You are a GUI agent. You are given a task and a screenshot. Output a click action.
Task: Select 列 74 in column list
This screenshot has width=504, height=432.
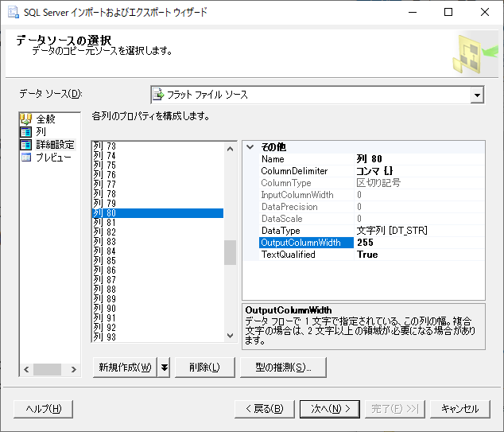(x=158, y=156)
